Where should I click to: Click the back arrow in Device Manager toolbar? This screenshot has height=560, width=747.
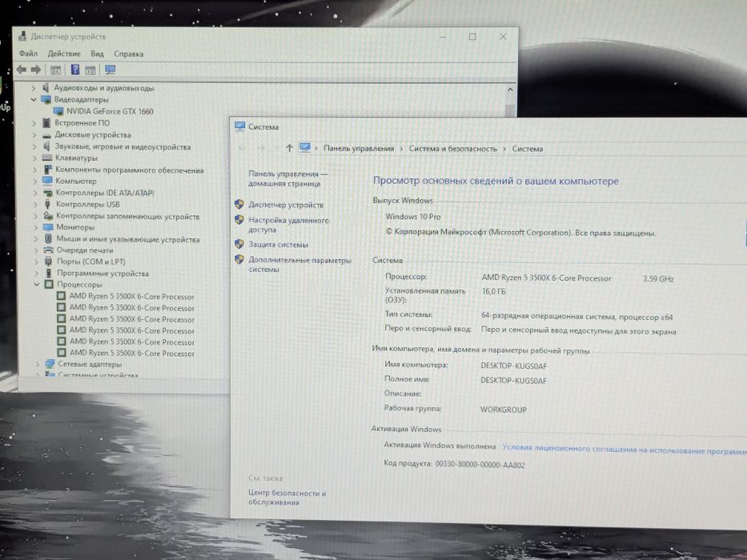pos(22,70)
